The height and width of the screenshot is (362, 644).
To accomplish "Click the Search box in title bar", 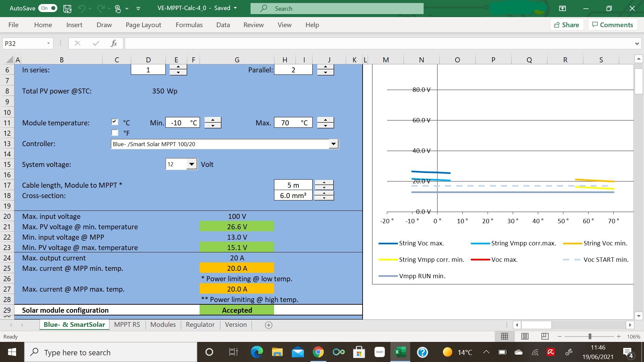I will point(337,8).
